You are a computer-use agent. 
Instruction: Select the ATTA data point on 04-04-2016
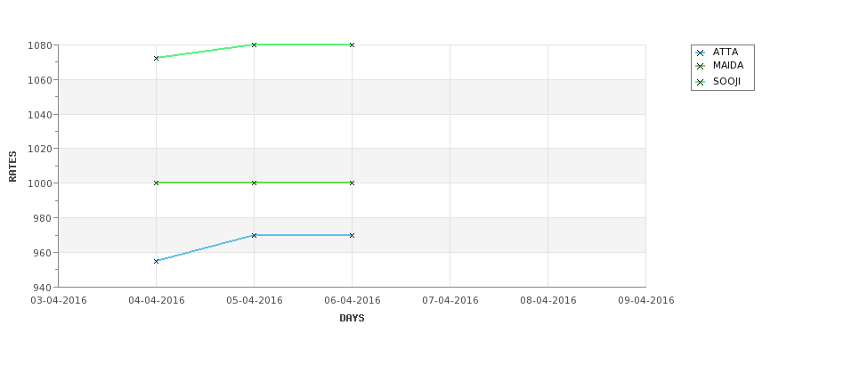click(156, 261)
